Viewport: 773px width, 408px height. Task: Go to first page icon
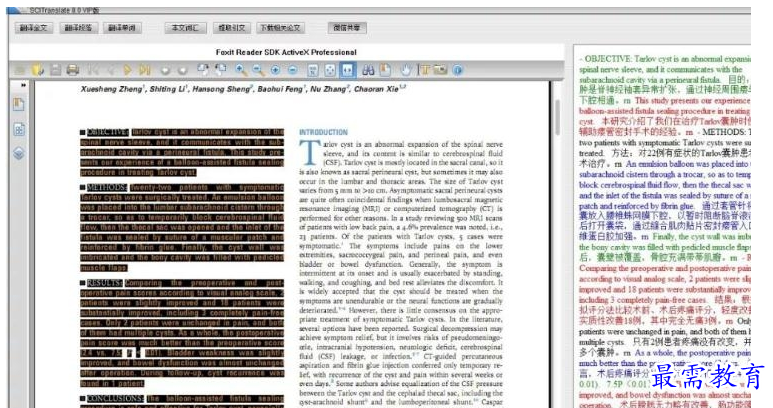coord(92,70)
